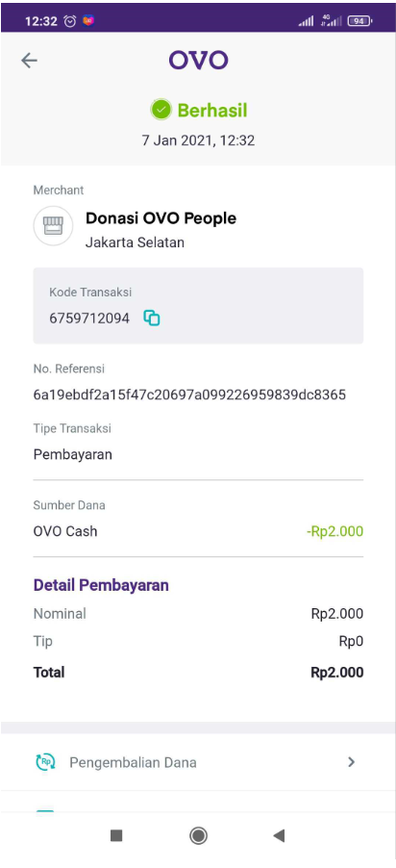396x868 pixels.
Task: Select the Total Rp2.000 amount
Action: (x=337, y=673)
